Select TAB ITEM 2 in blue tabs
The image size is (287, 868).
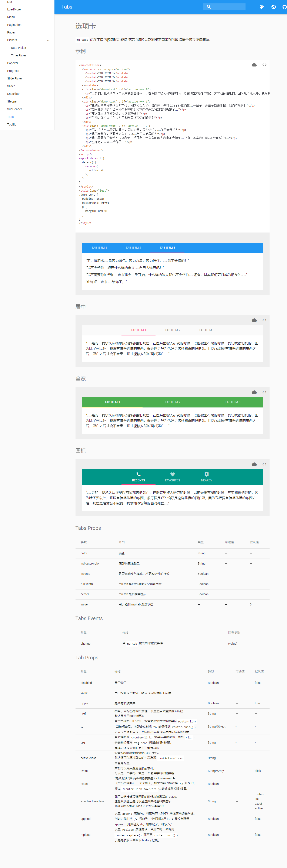(133, 248)
